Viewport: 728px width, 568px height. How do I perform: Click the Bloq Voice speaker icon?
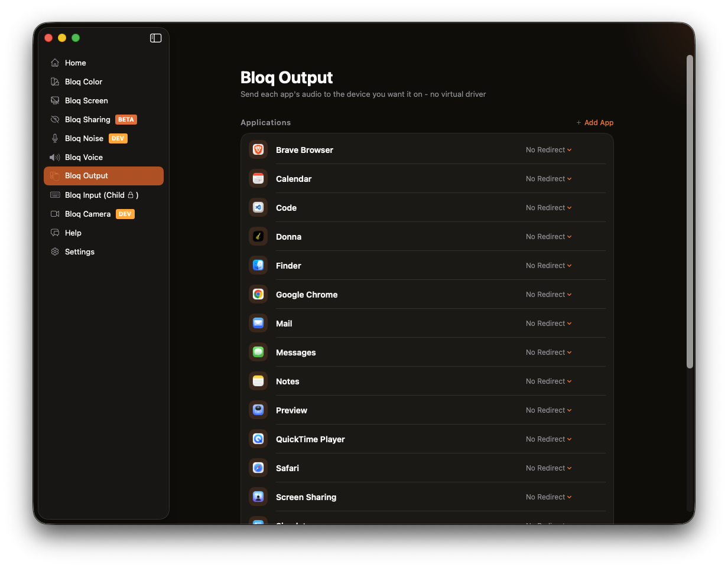click(x=55, y=157)
